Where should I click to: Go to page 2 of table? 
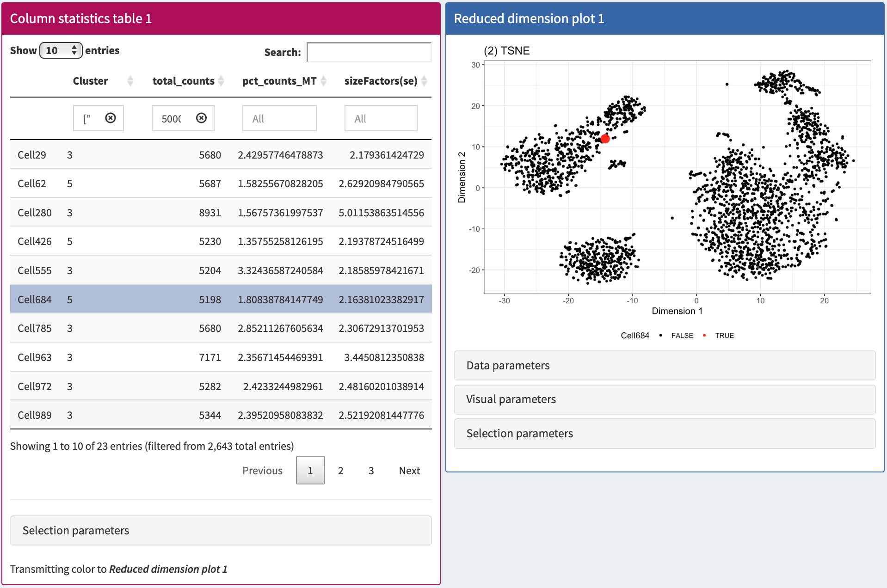340,471
